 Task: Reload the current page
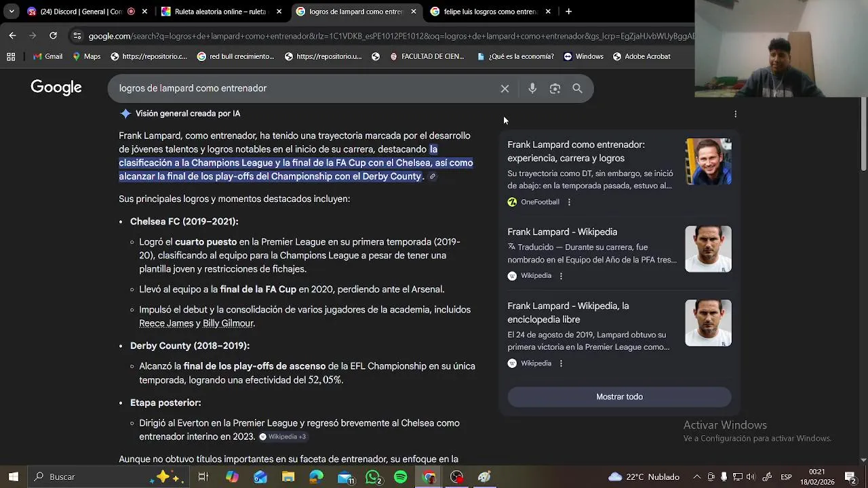click(x=53, y=35)
